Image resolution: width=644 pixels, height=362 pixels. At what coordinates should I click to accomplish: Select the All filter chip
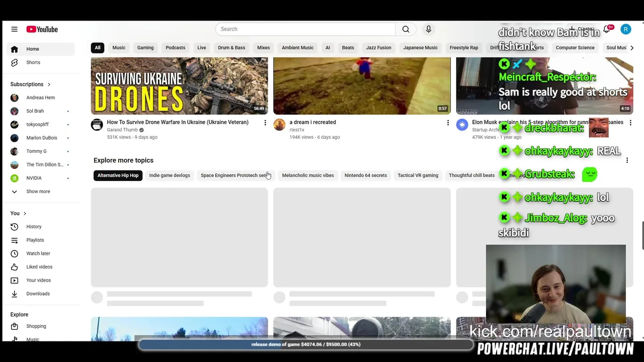pyautogui.click(x=98, y=48)
